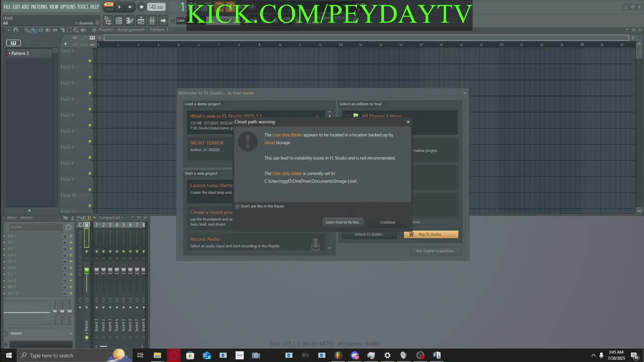Toggle Track 1 mute LED
The image size is (644, 362).
[x=90, y=61]
